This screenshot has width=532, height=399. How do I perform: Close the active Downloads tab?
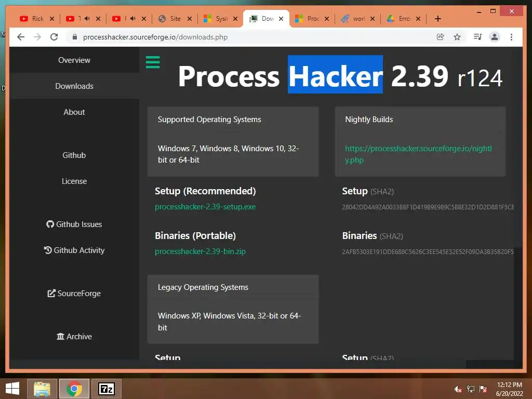(x=281, y=19)
